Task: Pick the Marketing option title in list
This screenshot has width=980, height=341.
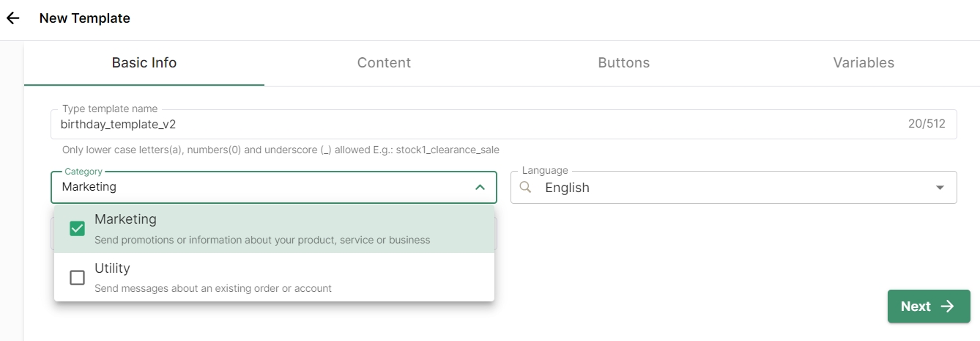Action: 125,219
